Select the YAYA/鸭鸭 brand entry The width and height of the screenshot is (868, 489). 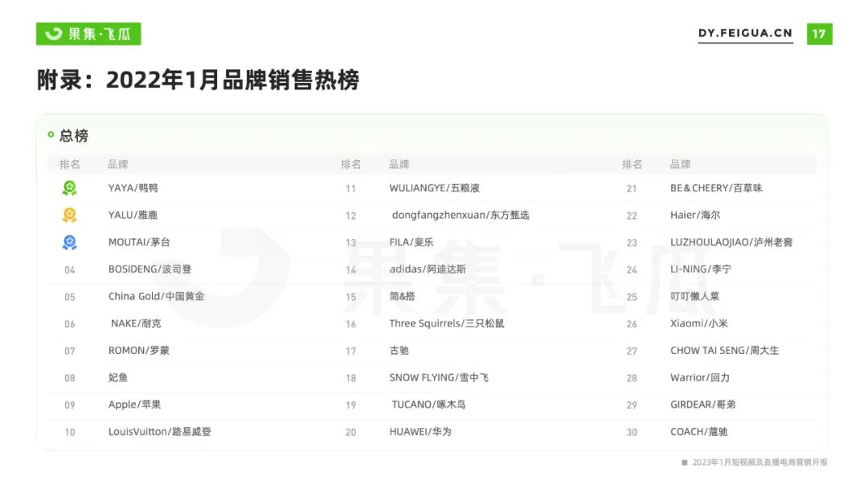point(133,188)
